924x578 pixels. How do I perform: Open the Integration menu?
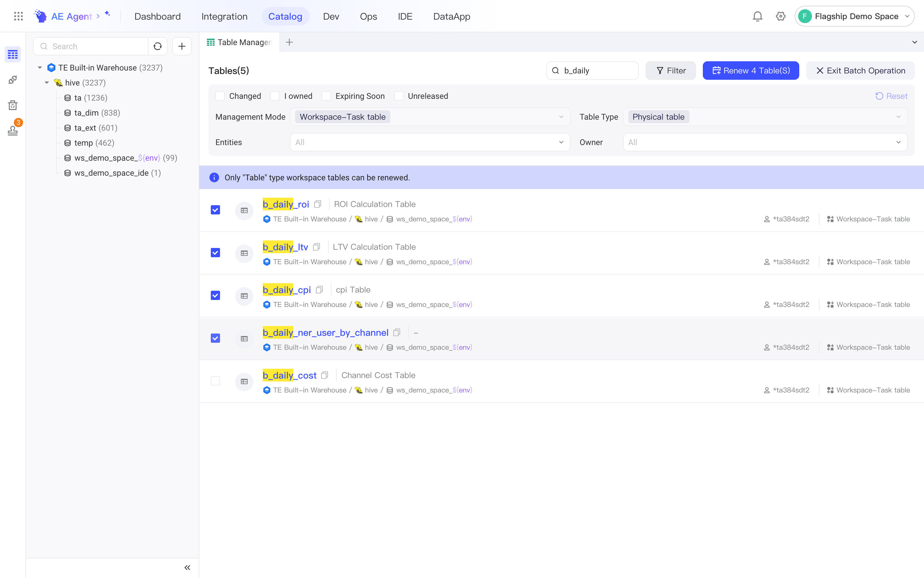click(x=225, y=16)
